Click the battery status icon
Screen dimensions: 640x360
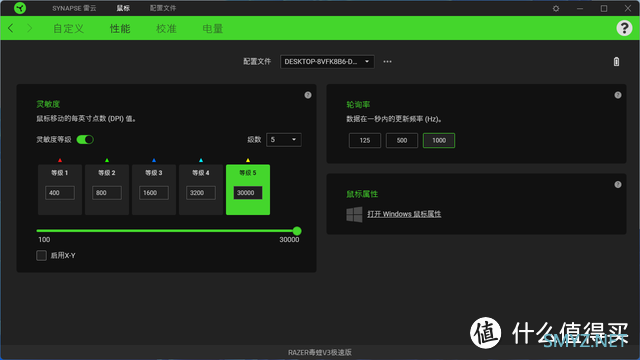[616, 62]
